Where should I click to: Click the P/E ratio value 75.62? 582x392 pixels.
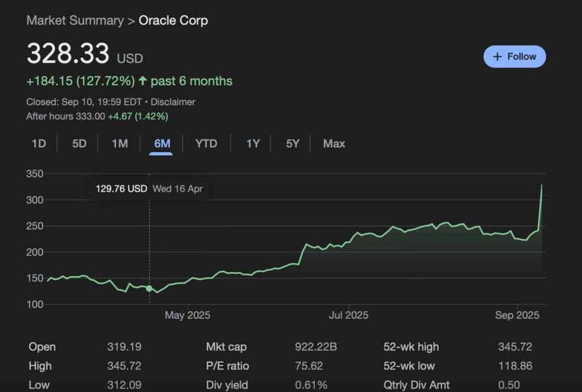pos(309,366)
